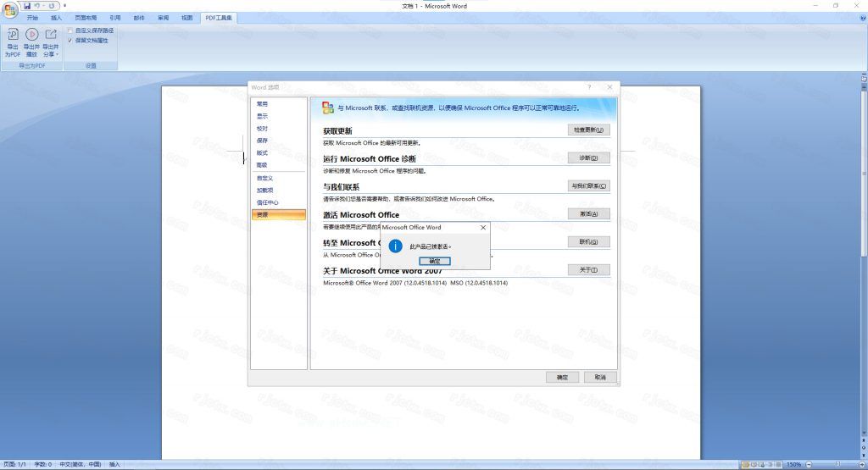
Task: Click blue information icon in message box
Action: 395,246
